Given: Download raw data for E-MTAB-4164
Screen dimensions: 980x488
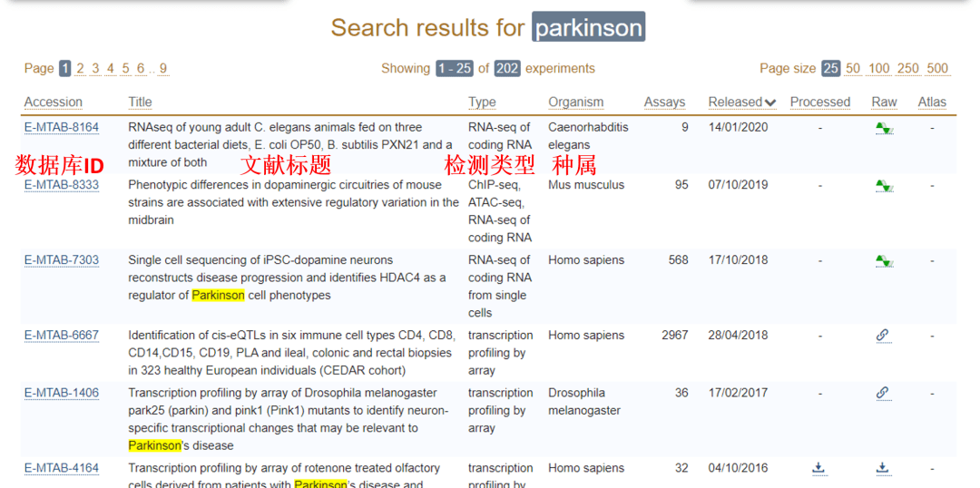Looking at the screenshot, I should (882, 467).
